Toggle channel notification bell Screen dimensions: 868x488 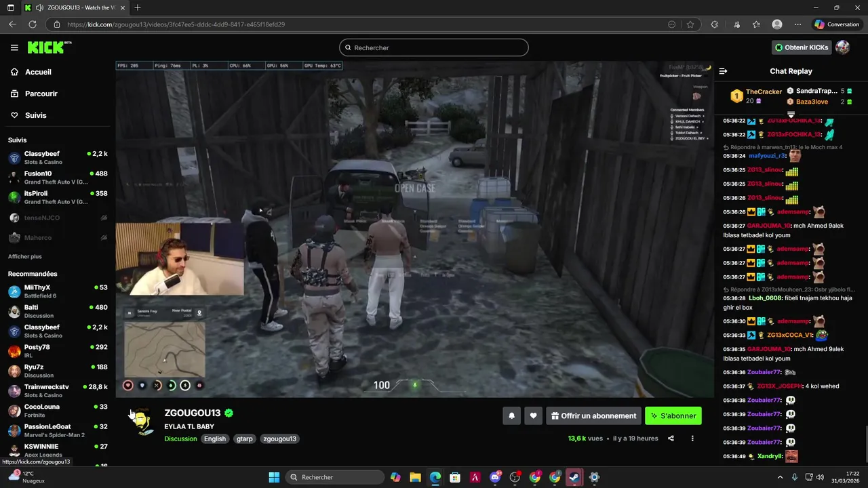[512, 416]
